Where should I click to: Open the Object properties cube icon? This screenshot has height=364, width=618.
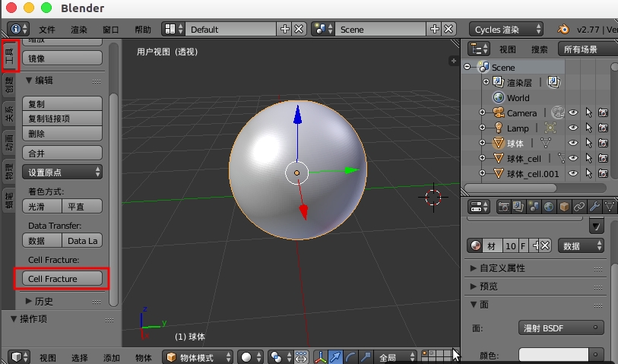click(x=564, y=207)
